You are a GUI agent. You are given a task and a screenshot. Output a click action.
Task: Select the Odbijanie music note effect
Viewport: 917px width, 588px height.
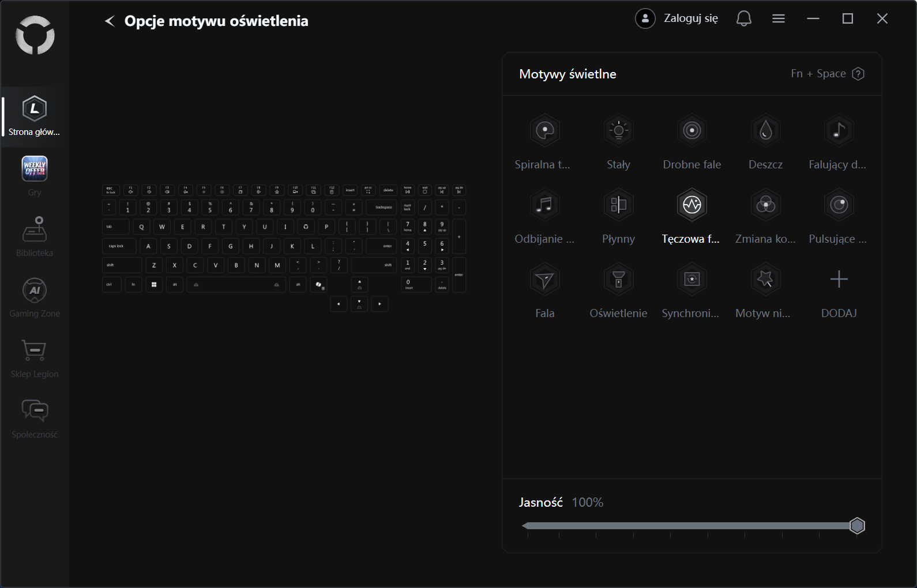point(544,205)
